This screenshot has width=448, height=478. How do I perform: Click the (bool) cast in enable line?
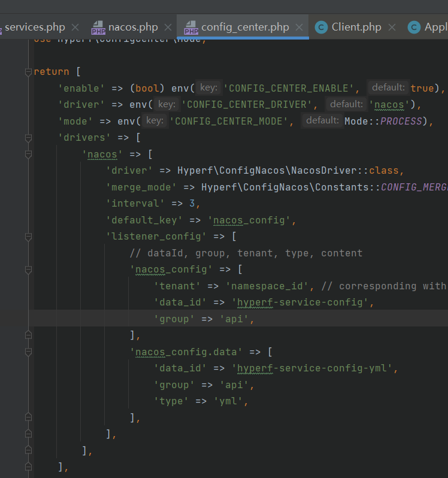point(147,89)
